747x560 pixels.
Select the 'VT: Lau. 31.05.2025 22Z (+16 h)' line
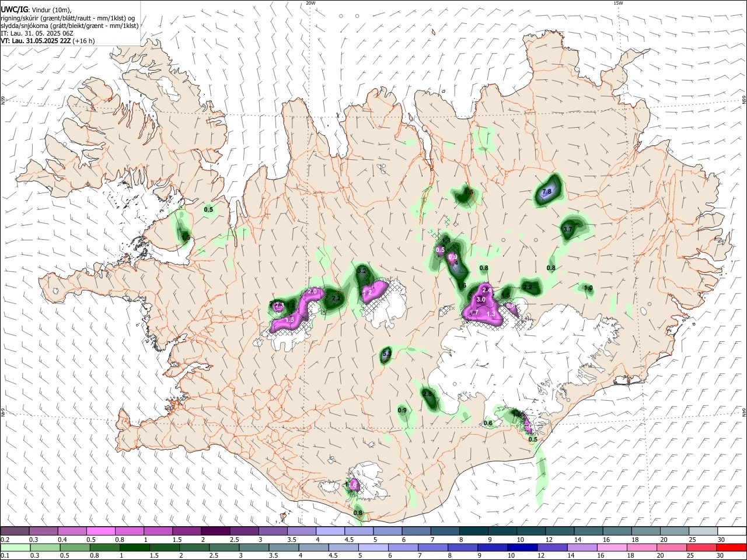[x=47, y=41]
